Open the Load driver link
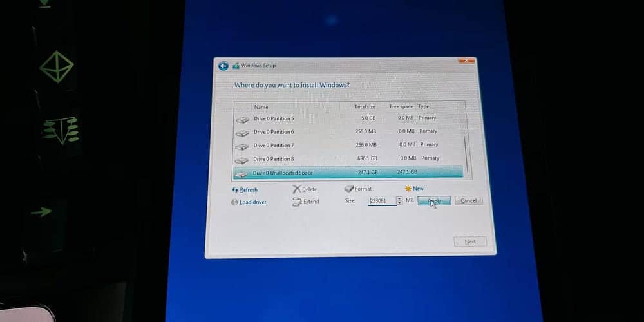The height and width of the screenshot is (322, 644). point(252,202)
